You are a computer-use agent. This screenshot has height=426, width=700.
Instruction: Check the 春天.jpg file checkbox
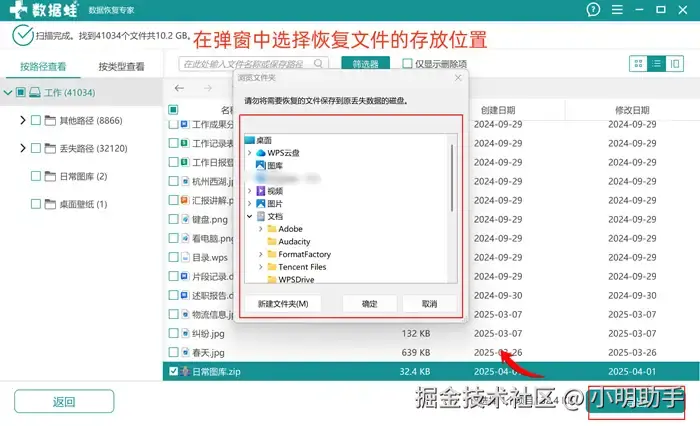(x=173, y=352)
